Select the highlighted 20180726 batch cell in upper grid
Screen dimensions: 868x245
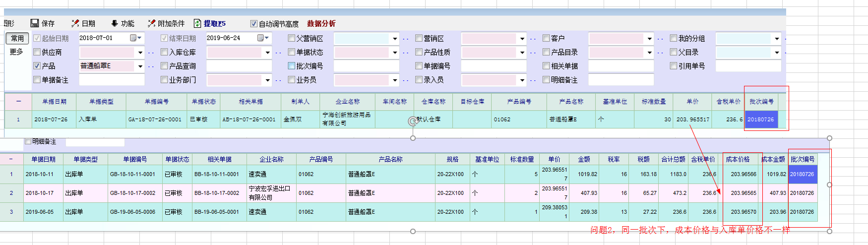[761, 120]
